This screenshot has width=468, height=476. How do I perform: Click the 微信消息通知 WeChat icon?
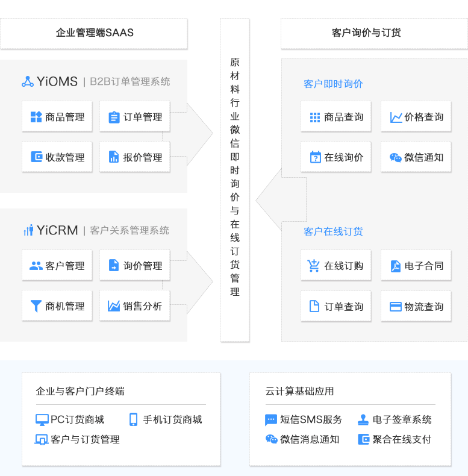pos(271,439)
